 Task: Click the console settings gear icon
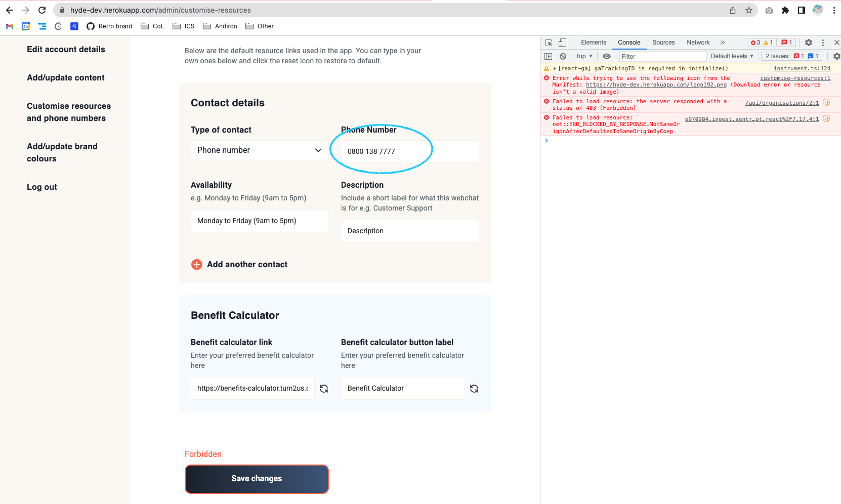[836, 56]
